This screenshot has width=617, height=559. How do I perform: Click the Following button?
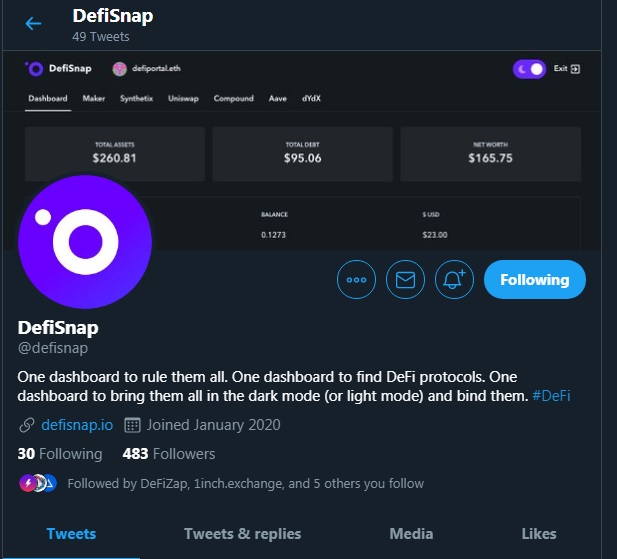click(x=534, y=280)
